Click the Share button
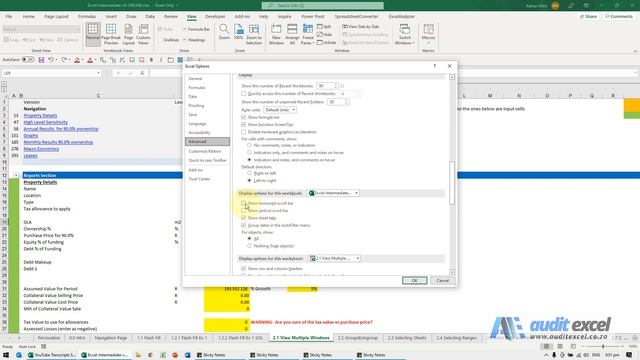 (588, 17)
